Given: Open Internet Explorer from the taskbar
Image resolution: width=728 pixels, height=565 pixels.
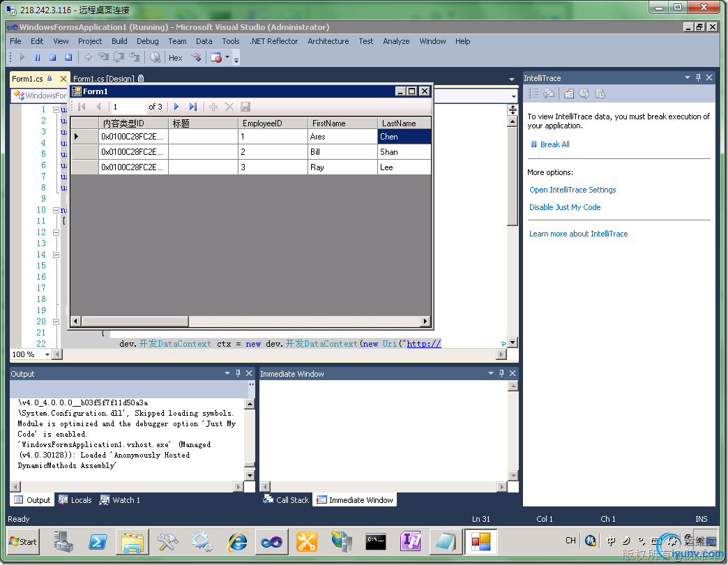Looking at the screenshot, I should [x=237, y=542].
